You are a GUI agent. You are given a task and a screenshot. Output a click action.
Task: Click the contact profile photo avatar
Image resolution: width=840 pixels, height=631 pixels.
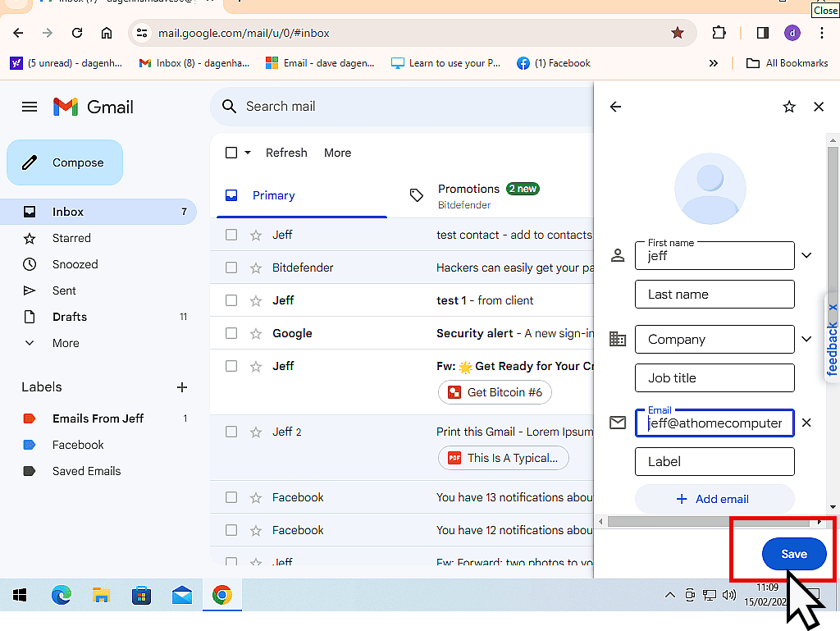(x=710, y=188)
